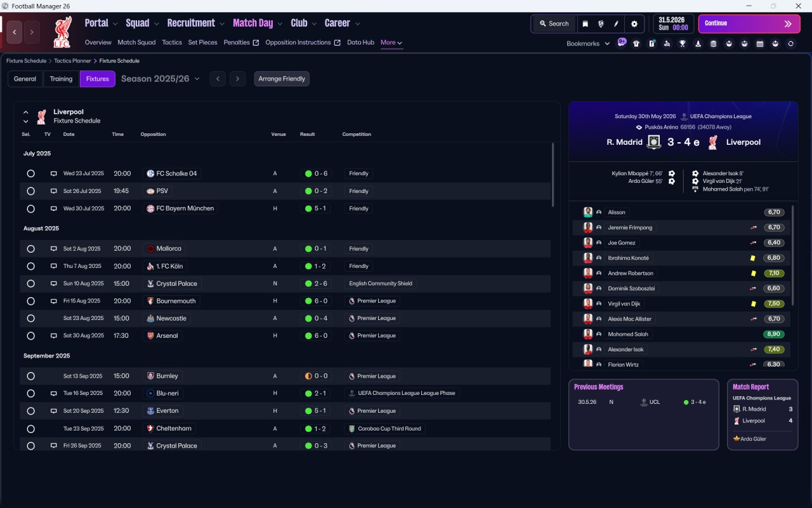Switch to the General tab
The height and width of the screenshot is (508, 812).
[x=25, y=79]
